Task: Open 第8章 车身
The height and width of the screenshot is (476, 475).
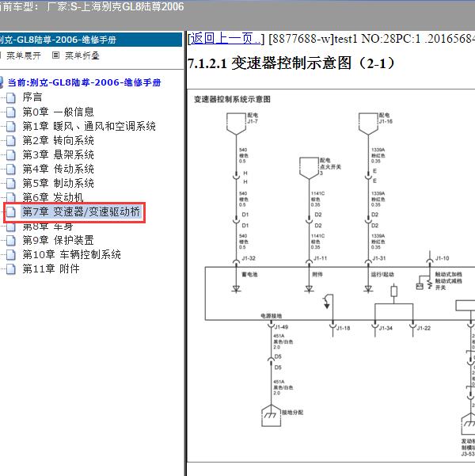Action: 47,227
